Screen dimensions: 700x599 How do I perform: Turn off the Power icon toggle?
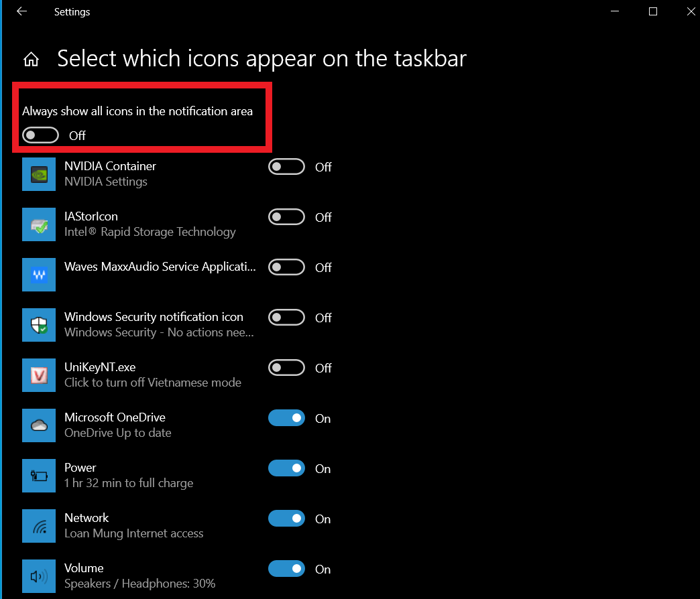coord(286,468)
